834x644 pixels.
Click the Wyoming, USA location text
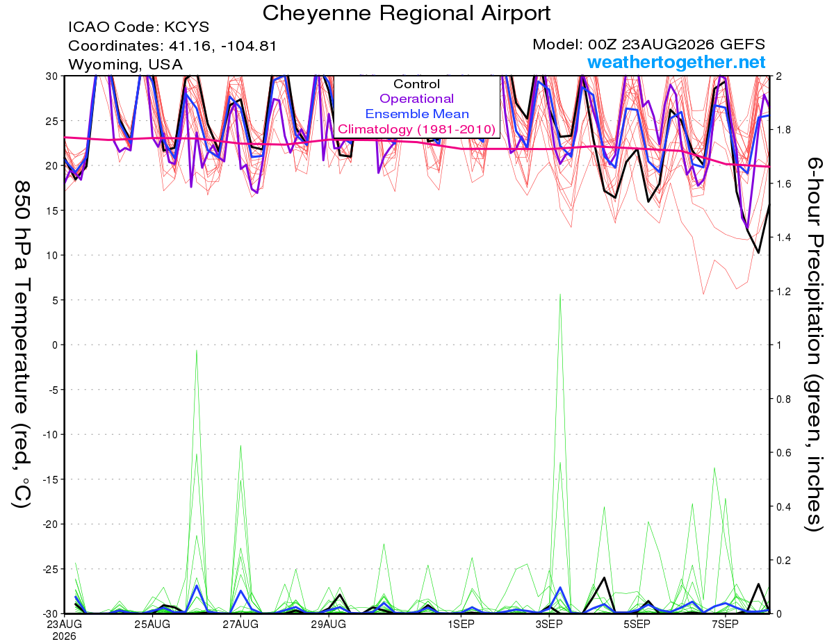pyautogui.click(x=125, y=65)
